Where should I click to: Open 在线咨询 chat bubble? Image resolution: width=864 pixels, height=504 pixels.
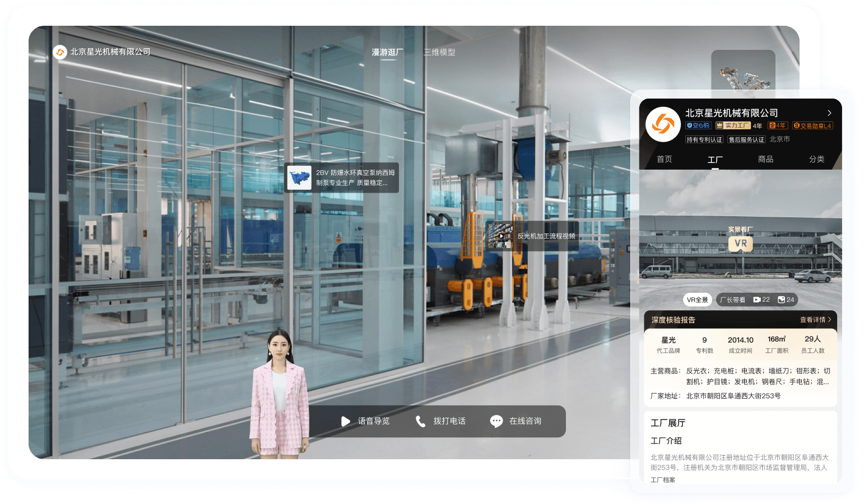[x=496, y=421]
